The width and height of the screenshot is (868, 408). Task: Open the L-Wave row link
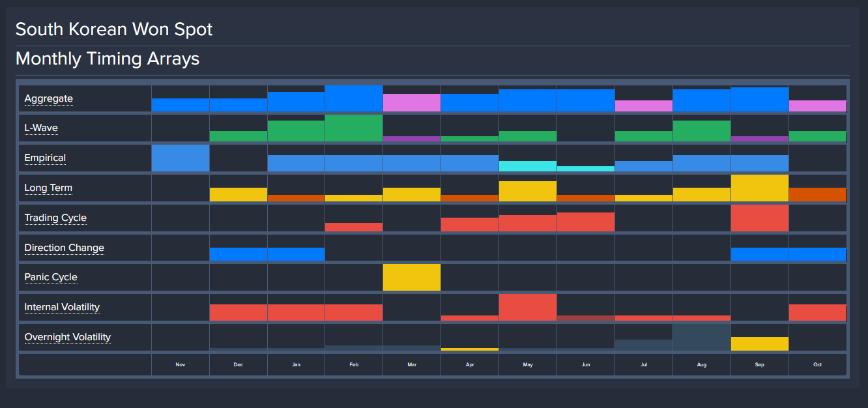tap(41, 128)
